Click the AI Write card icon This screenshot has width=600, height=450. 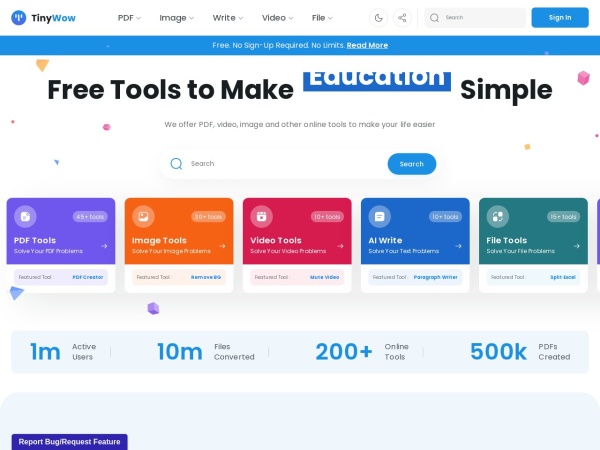click(x=379, y=216)
